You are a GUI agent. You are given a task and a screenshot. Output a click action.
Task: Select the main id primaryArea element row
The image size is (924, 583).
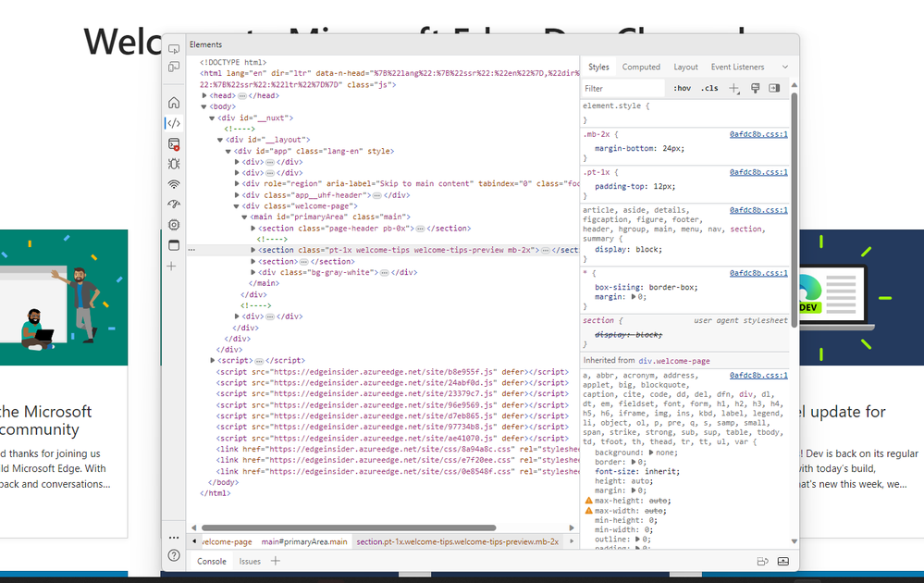[330, 217]
